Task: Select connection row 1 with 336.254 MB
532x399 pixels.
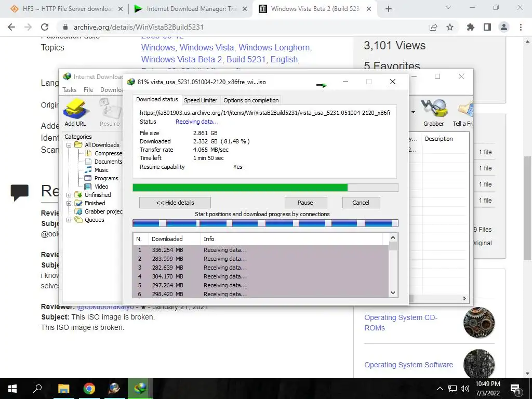Action: tap(261, 250)
